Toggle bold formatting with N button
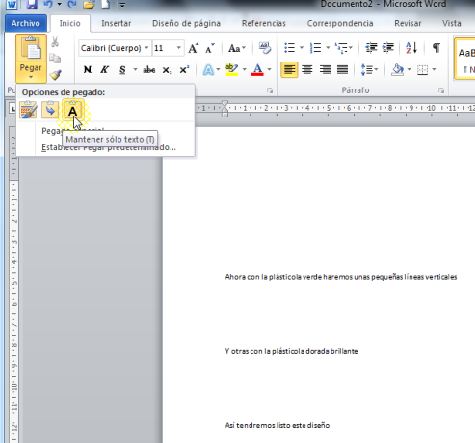Viewport: 475px width, 443px height. pos(88,69)
